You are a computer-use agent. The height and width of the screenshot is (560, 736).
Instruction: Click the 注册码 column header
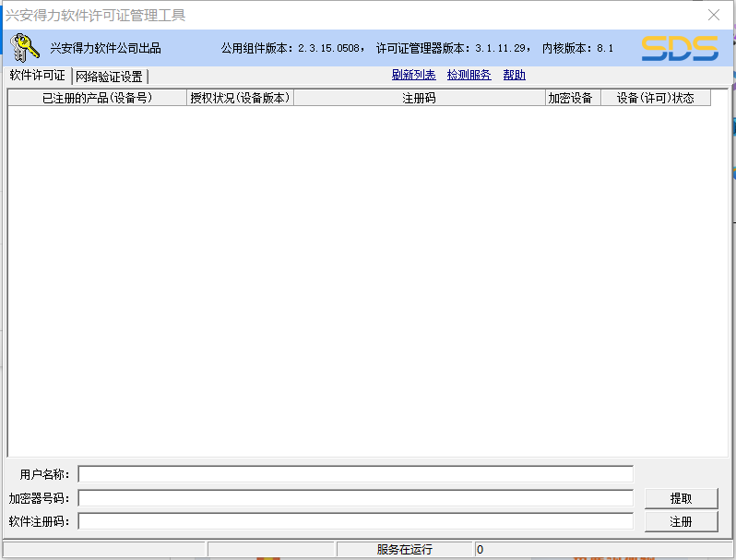(x=419, y=98)
